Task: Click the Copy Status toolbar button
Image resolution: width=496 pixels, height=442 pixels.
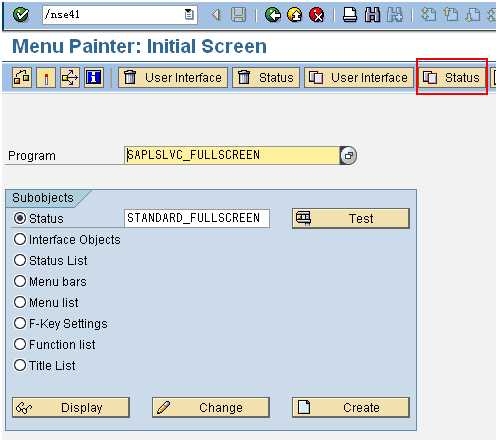Action: [x=452, y=78]
